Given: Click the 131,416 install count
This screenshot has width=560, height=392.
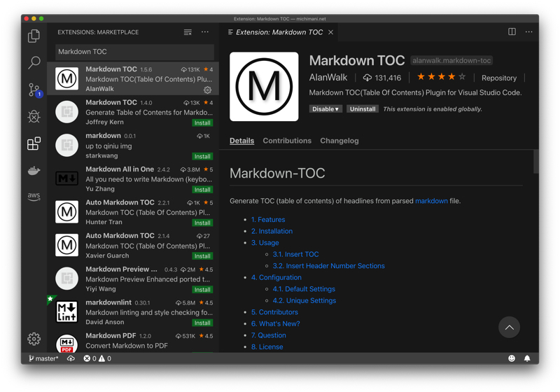Looking at the screenshot, I should [x=382, y=78].
